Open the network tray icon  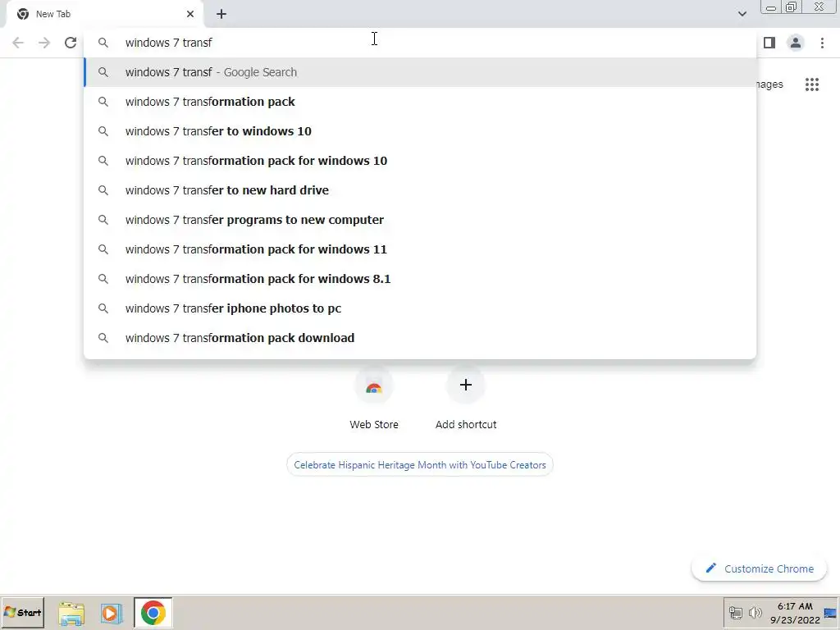pos(736,613)
